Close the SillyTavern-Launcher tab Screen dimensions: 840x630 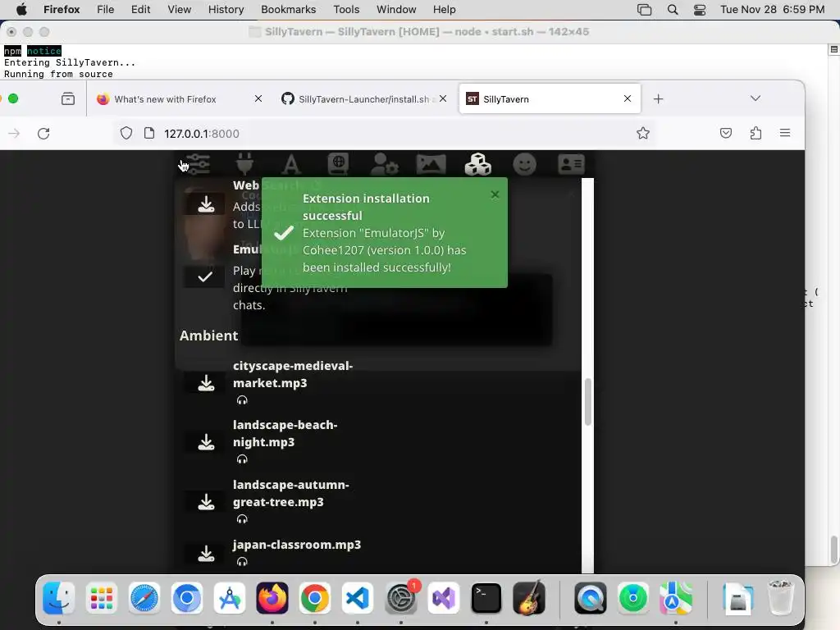tap(443, 98)
